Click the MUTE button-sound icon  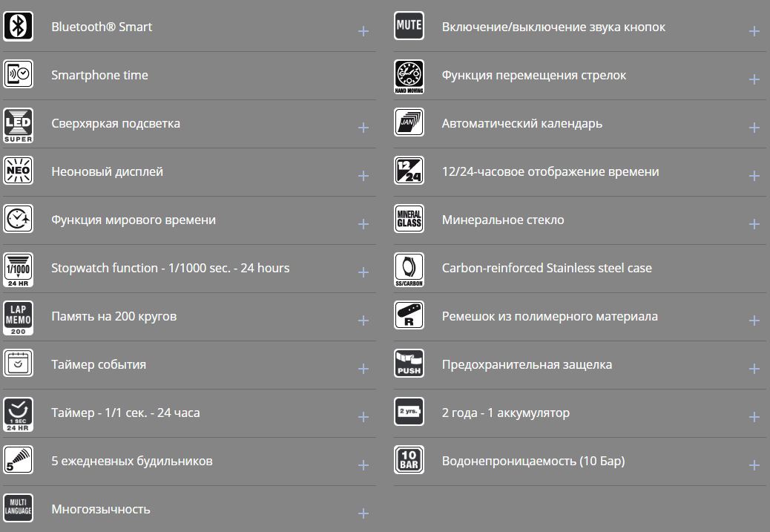coord(409,27)
